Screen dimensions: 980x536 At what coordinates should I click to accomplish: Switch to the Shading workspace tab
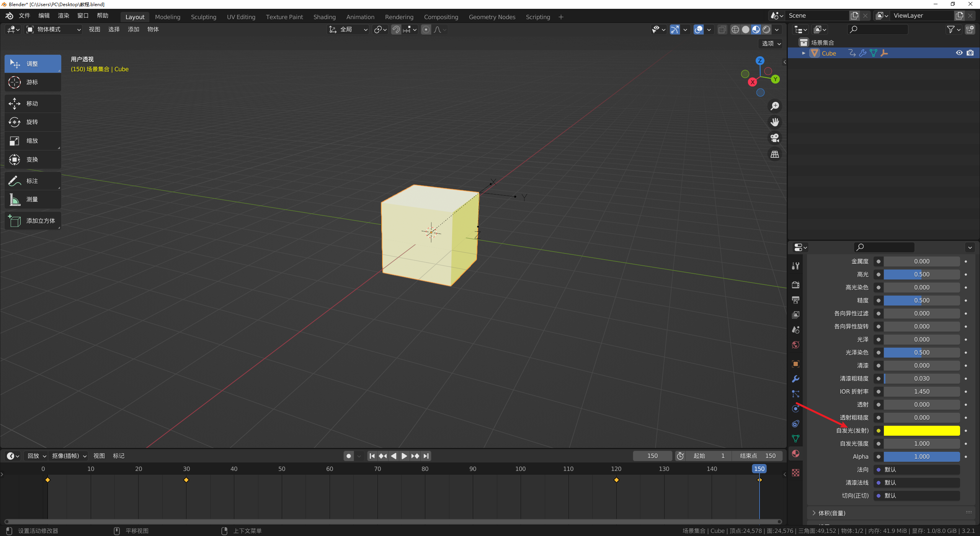(x=324, y=17)
